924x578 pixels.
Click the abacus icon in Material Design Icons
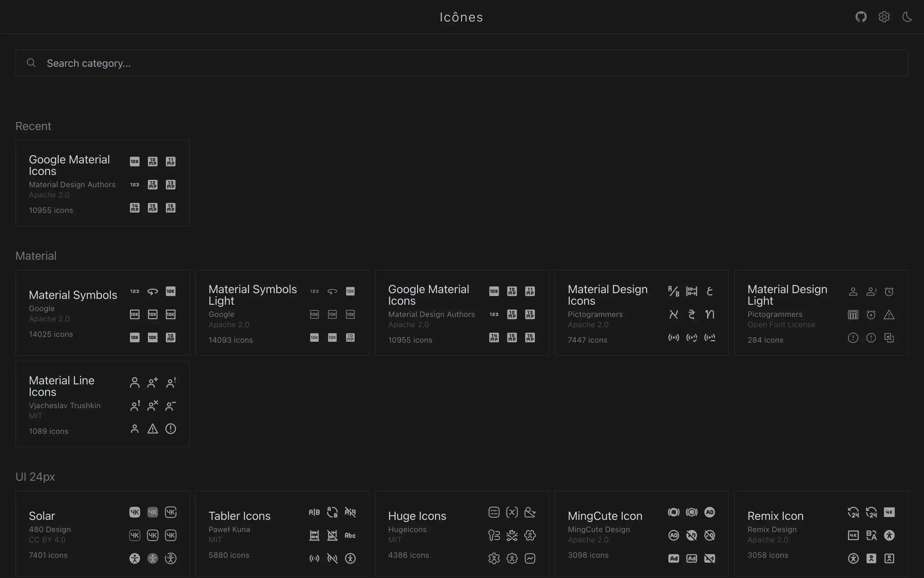[x=691, y=291]
